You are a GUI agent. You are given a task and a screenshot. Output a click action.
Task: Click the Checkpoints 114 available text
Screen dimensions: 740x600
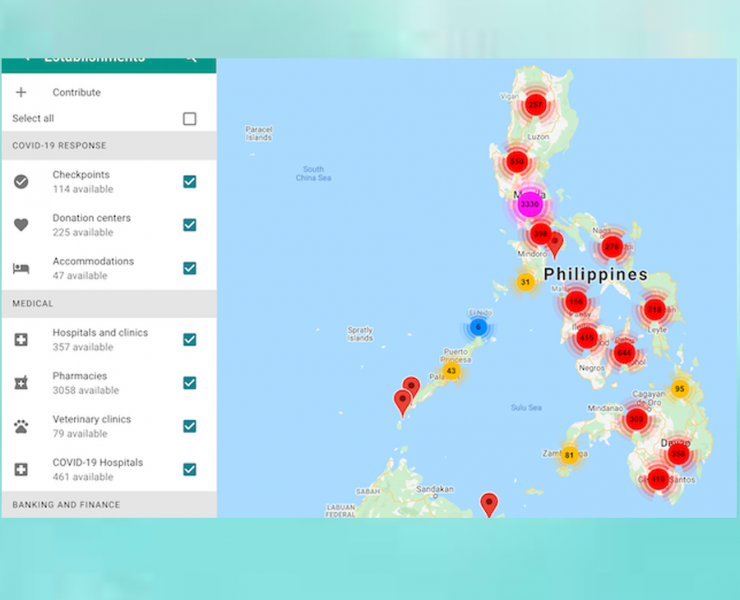pyautogui.click(x=83, y=189)
